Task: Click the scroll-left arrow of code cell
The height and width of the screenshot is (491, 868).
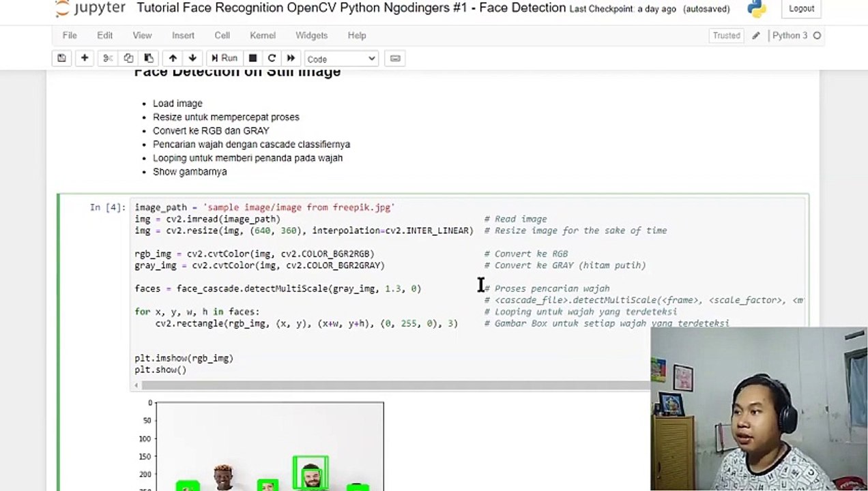Action: click(x=135, y=386)
